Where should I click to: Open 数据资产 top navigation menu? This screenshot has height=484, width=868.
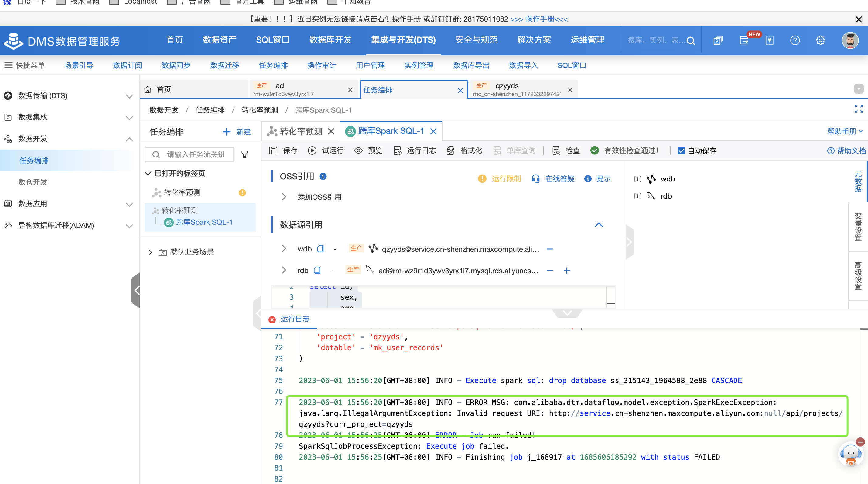click(219, 40)
